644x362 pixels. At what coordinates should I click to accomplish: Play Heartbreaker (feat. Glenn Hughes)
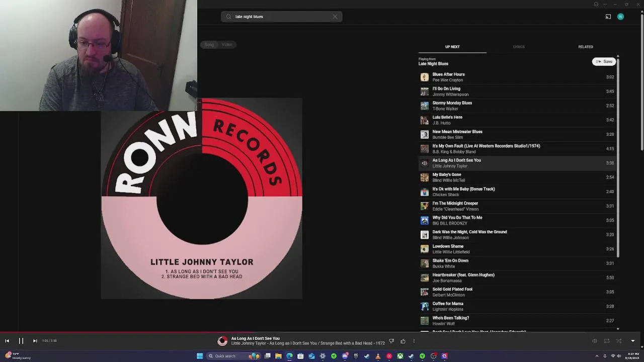pos(517,278)
